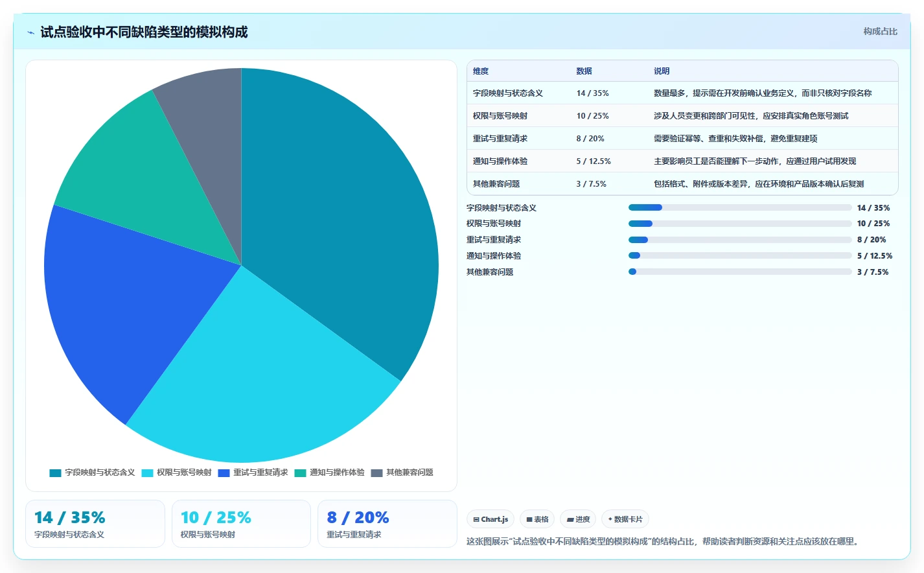Click the 构成占比 label in the header
The image size is (924, 573).
click(x=880, y=31)
